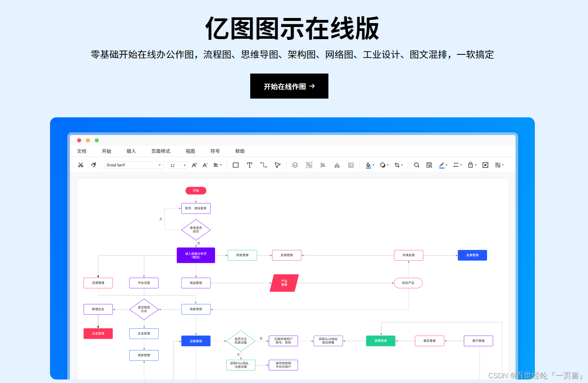Select the 财务管理 flowchart box
The height and width of the screenshot is (383, 588).
click(242, 255)
